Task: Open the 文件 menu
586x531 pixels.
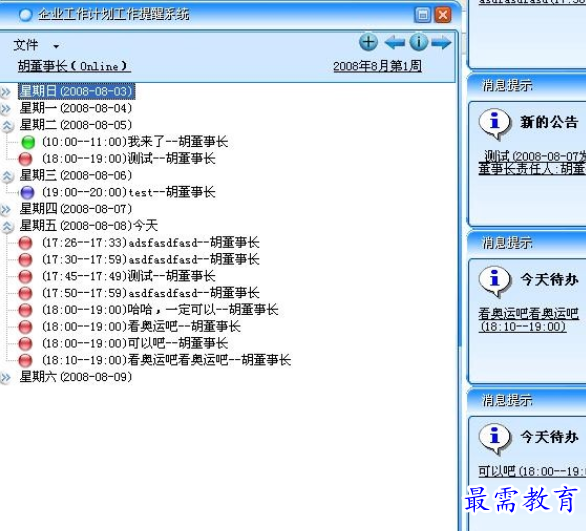Action: tap(26, 46)
